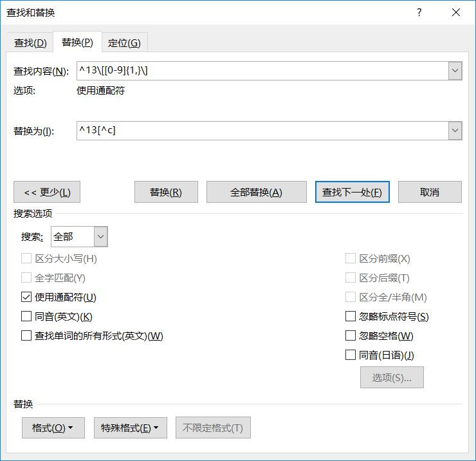Open the 定位(G) tab
The width and height of the screenshot is (476, 461).
point(124,43)
